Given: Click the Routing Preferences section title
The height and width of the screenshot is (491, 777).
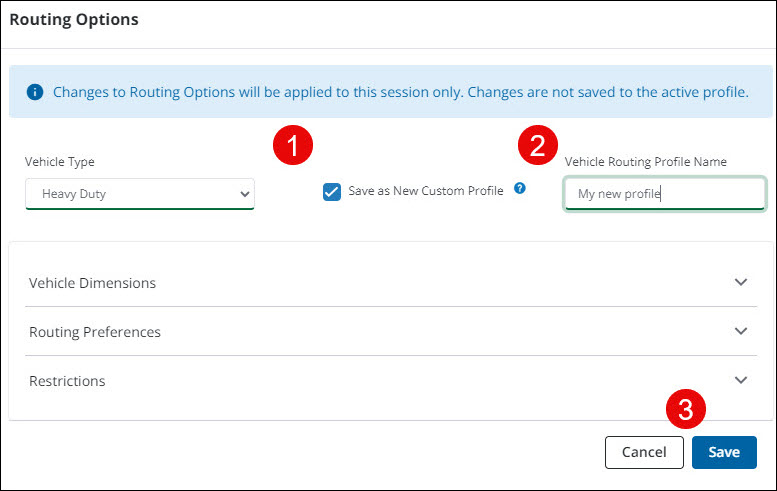Looking at the screenshot, I should click(95, 332).
